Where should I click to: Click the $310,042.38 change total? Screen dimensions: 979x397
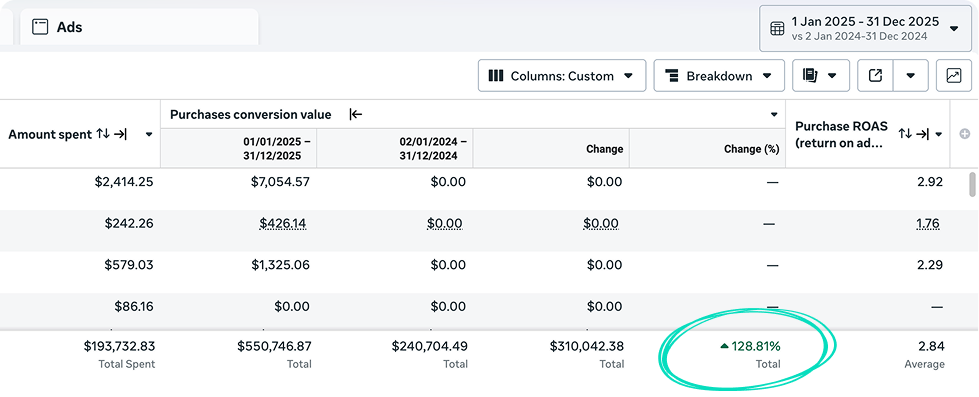click(586, 346)
